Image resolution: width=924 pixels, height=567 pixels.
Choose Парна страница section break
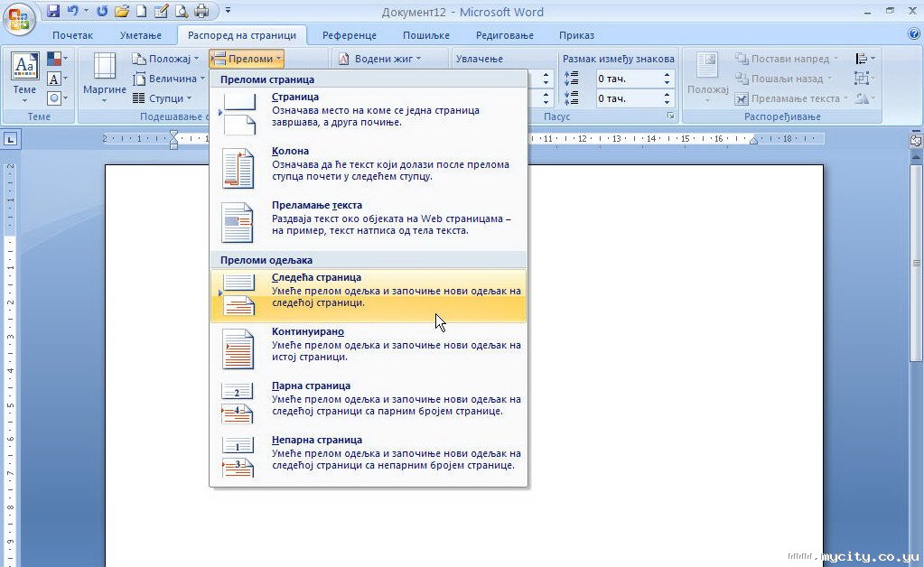coord(369,404)
